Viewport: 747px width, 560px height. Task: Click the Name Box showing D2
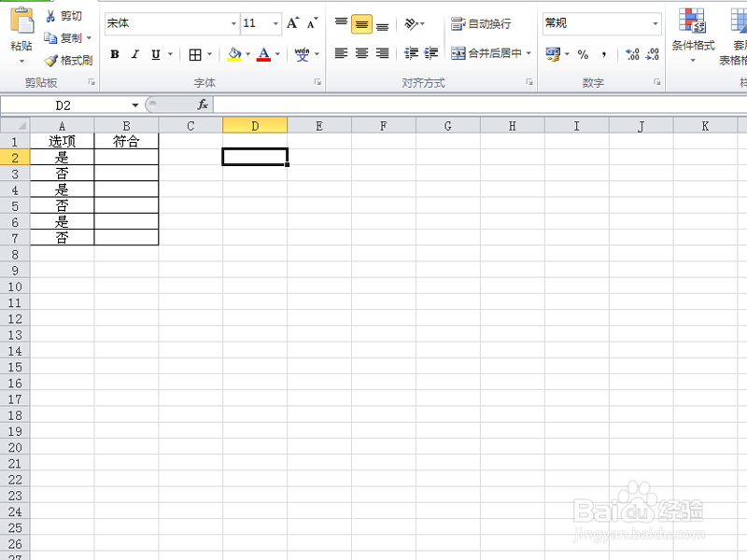[x=63, y=105]
